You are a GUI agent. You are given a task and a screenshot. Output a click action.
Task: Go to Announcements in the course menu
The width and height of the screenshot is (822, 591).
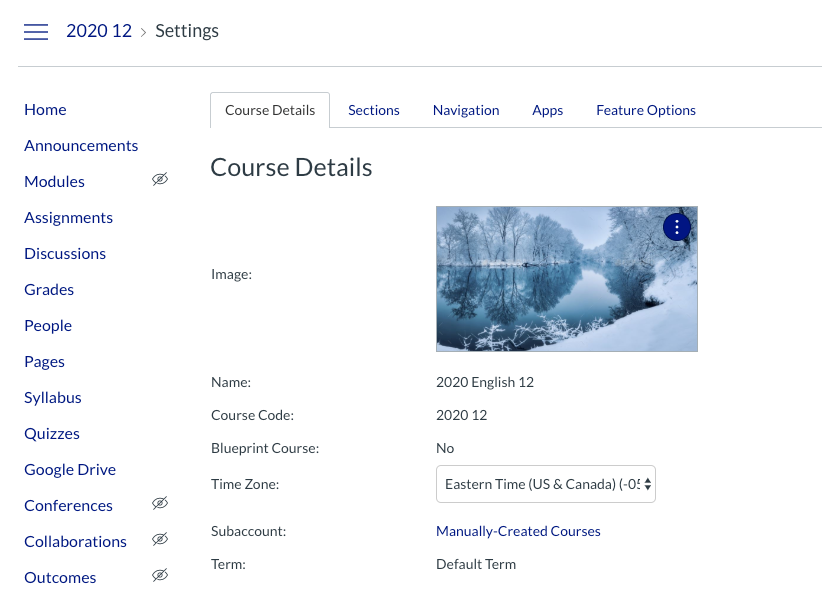coord(81,146)
